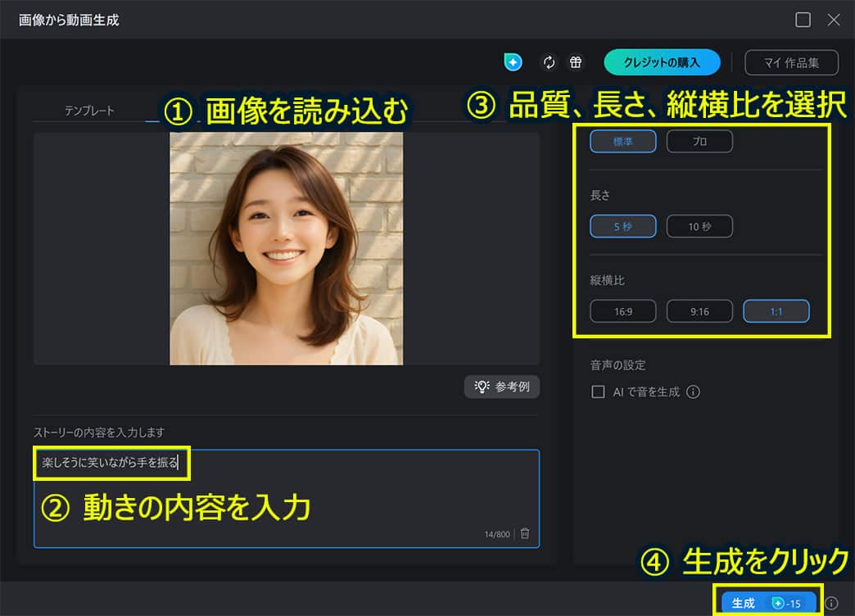Set aspect ratio to 16:9
The width and height of the screenshot is (855, 616).
point(622,312)
